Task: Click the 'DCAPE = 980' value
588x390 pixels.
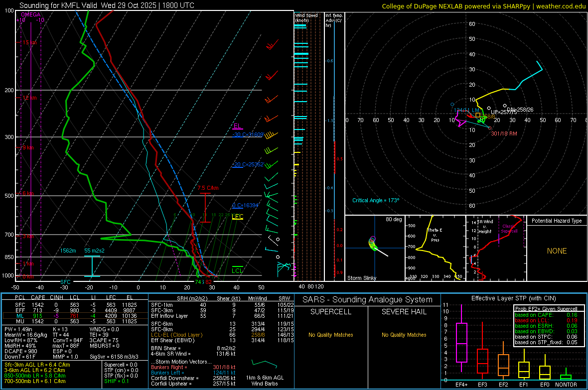Action: tap(21, 351)
